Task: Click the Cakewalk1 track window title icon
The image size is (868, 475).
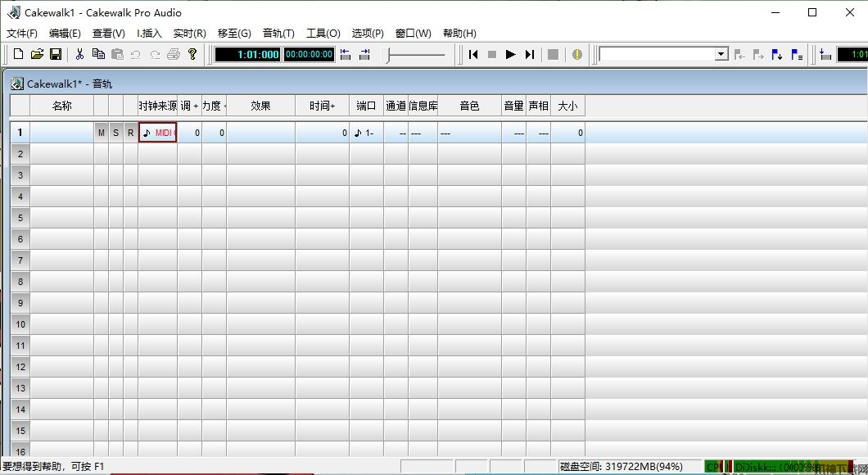Action: [x=17, y=84]
